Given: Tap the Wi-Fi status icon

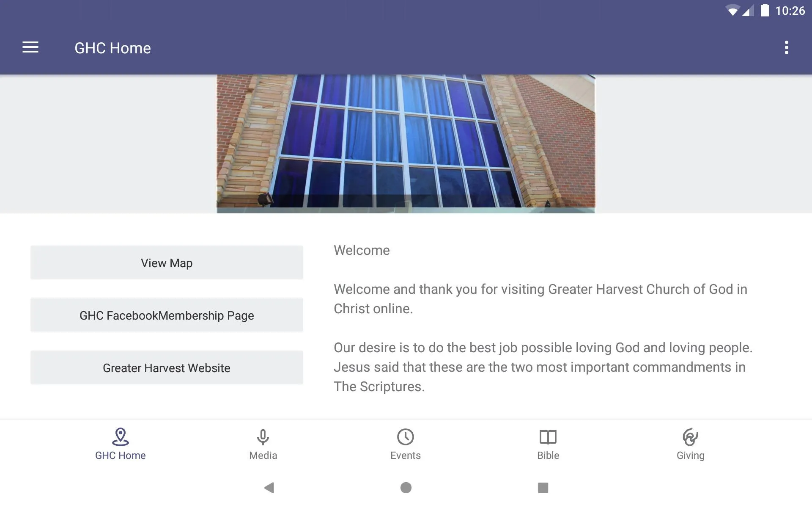Looking at the screenshot, I should click(732, 11).
